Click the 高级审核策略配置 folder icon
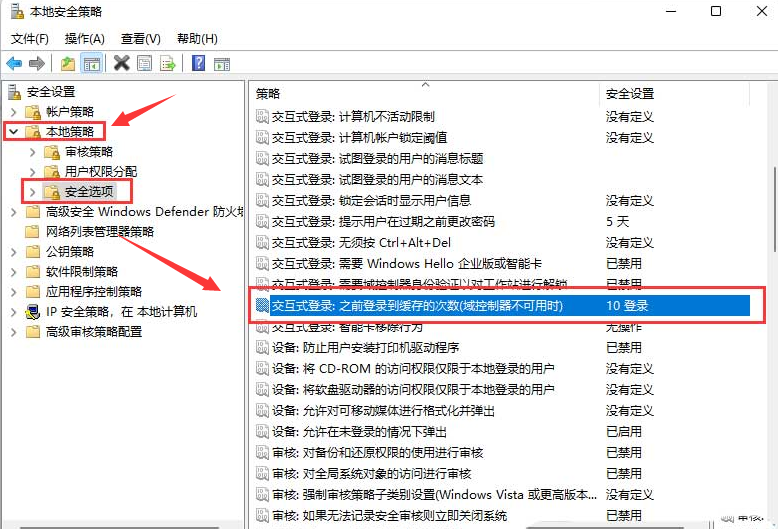This screenshot has width=778, height=529. pyautogui.click(x=33, y=332)
